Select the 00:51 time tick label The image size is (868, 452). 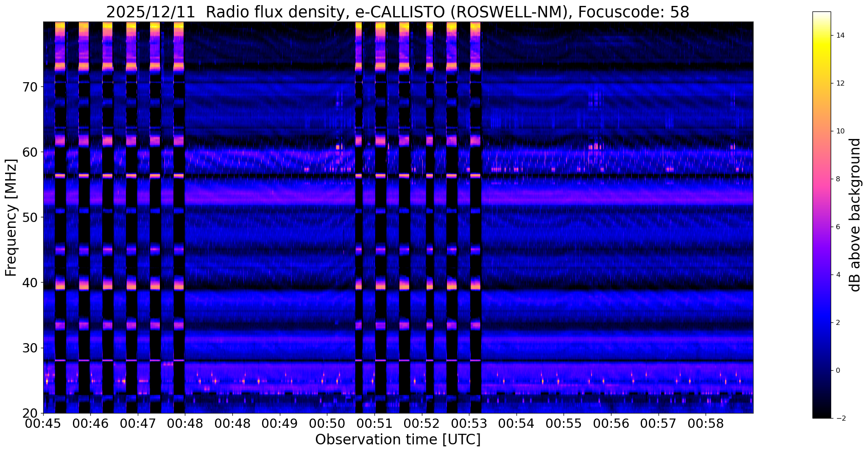(x=374, y=423)
